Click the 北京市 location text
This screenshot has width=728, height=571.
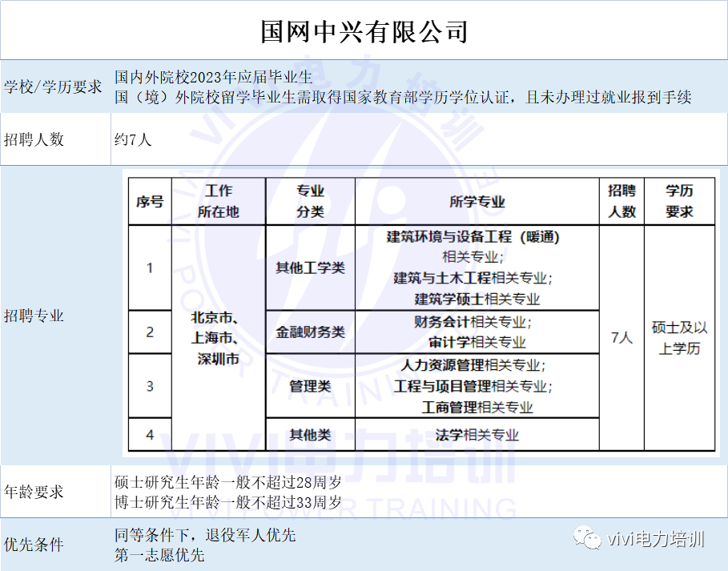click(215, 317)
